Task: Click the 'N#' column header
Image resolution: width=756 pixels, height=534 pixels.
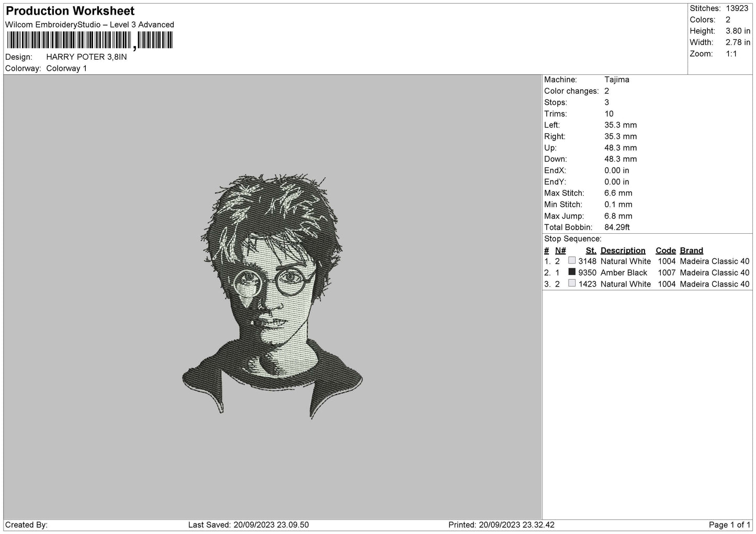Action: click(x=560, y=251)
